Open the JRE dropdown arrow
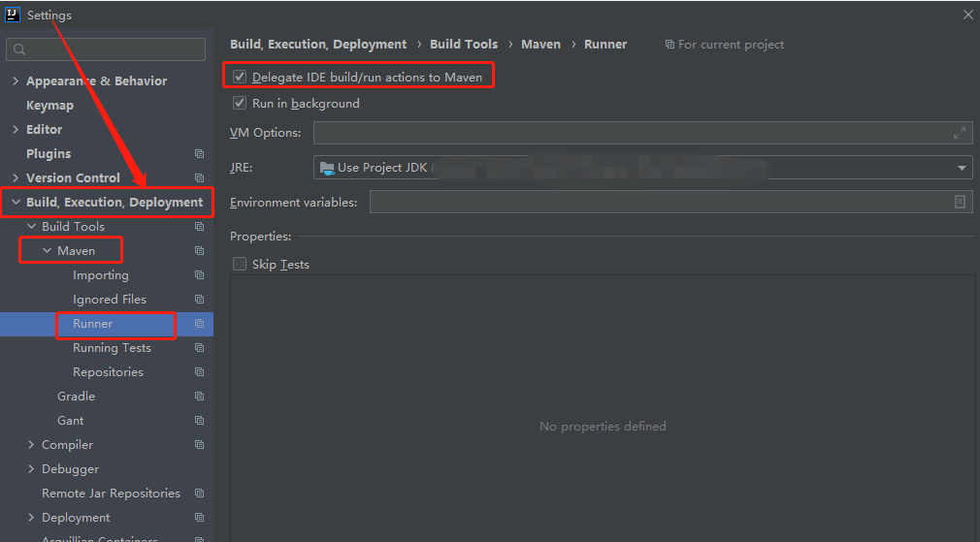The image size is (980, 542). 962,168
